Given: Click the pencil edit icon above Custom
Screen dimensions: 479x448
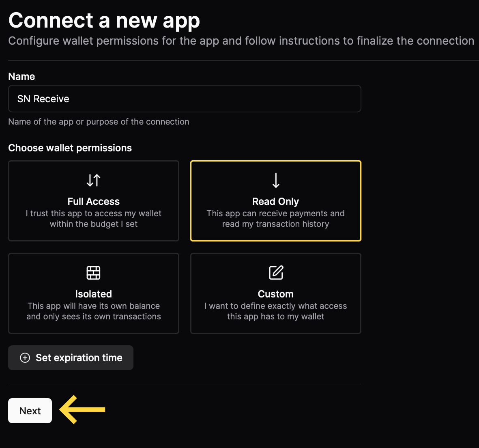Looking at the screenshot, I should pyautogui.click(x=276, y=273).
